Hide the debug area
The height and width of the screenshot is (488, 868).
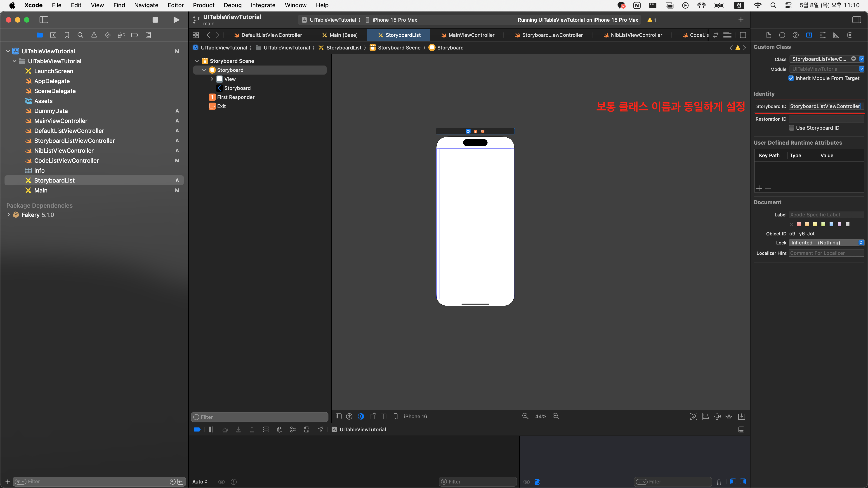tap(741, 429)
